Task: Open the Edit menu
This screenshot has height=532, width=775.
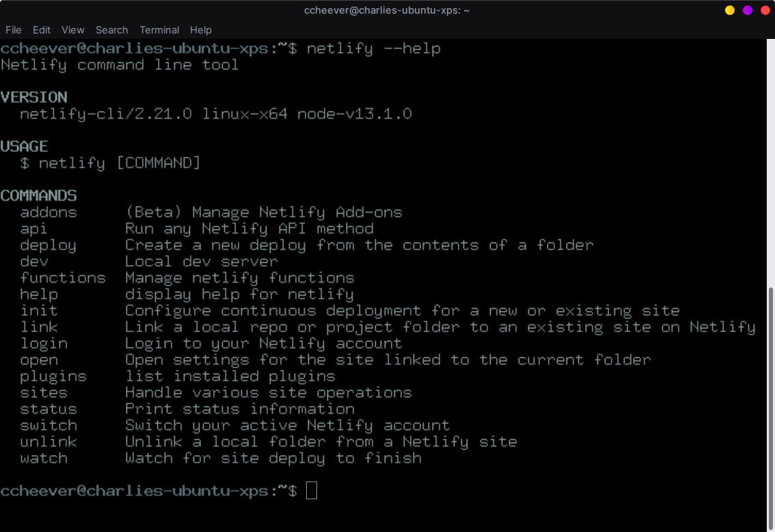Action: tap(42, 30)
